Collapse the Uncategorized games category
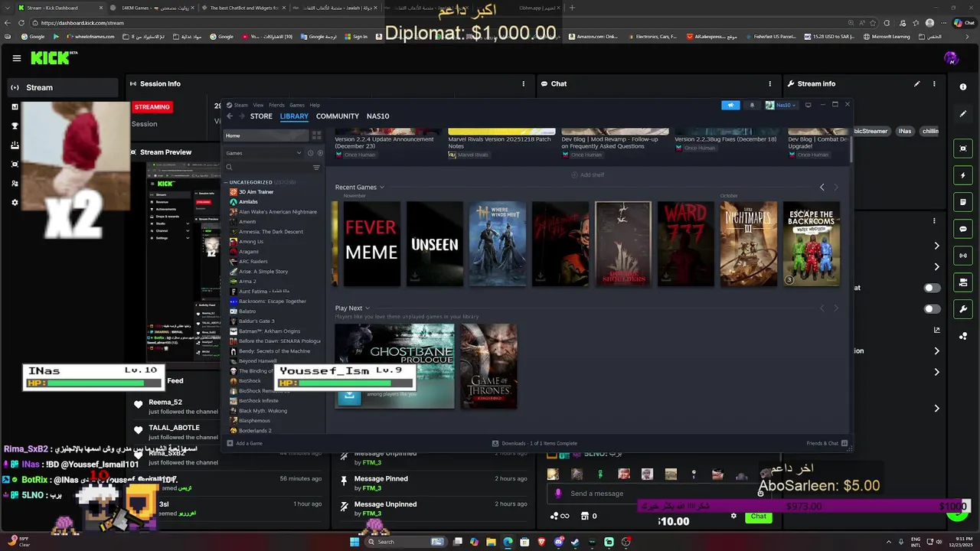The width and height of the screenshot is (980, 551). [x=226, y=182]
